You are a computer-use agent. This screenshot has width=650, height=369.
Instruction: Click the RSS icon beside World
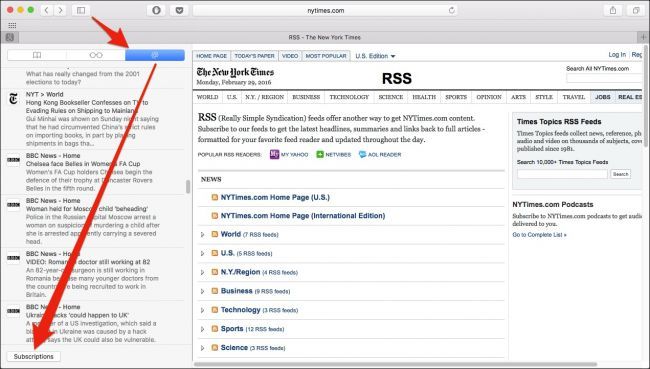[x=215, y=234]
